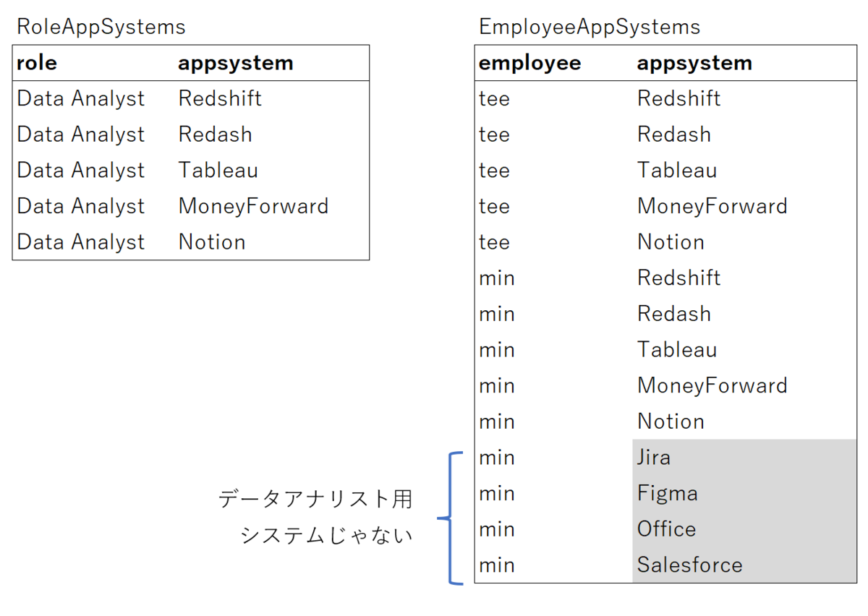Screen dimensions: 868x616
Task: Click the EmployeeAppSystems table title
Action: point(590,27)
